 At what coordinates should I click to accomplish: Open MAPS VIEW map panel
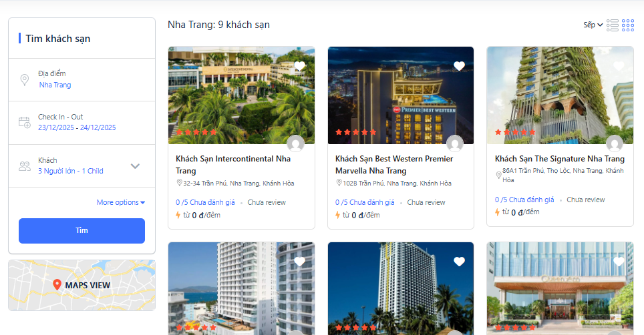pos(82,285)
